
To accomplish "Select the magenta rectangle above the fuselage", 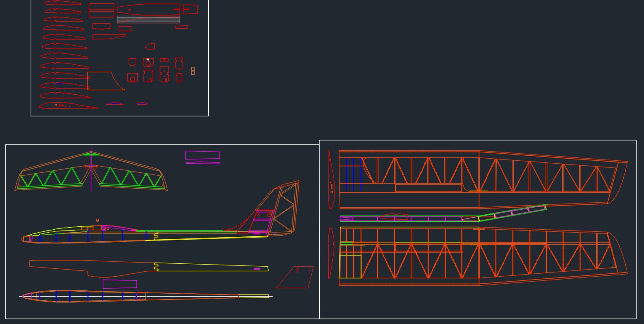I will pos(202,155).
